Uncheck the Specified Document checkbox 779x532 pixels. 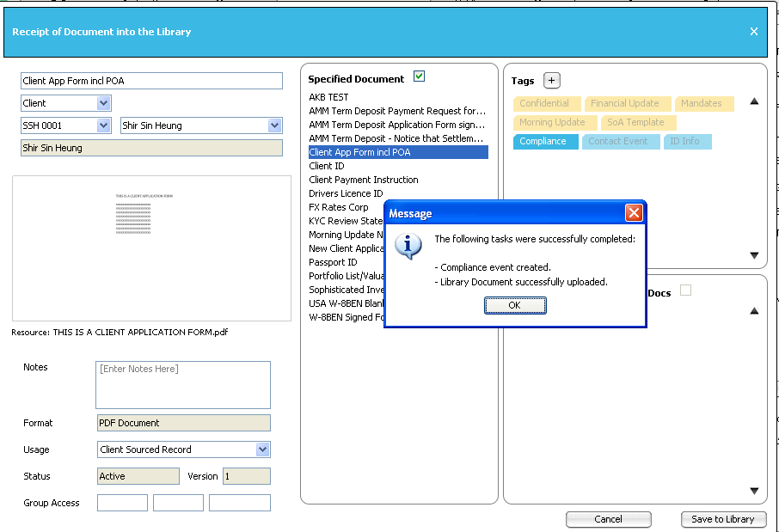[x=420, y=76]
